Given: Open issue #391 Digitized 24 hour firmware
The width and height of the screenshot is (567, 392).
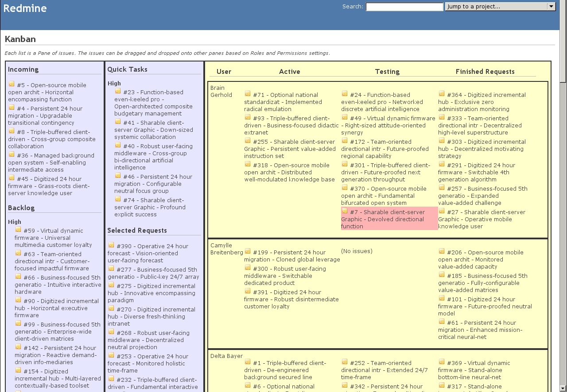Looking at the screenshot, I should point(291,300).
